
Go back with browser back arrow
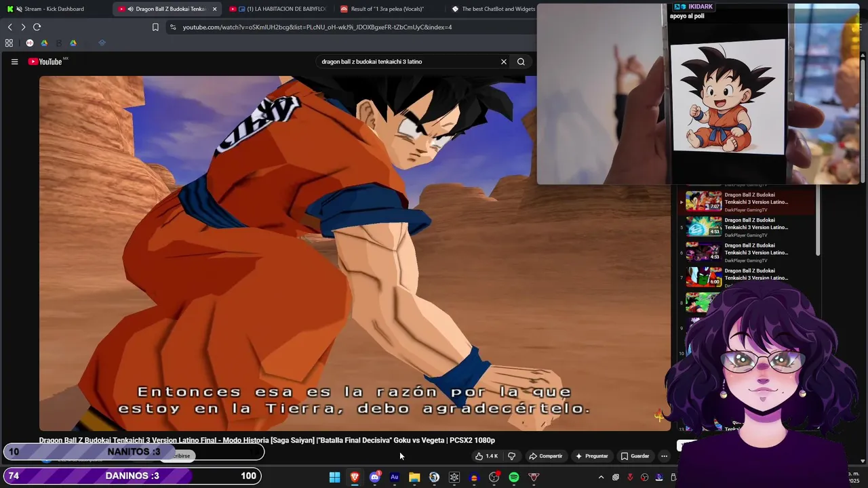click(x=9, y=27)
